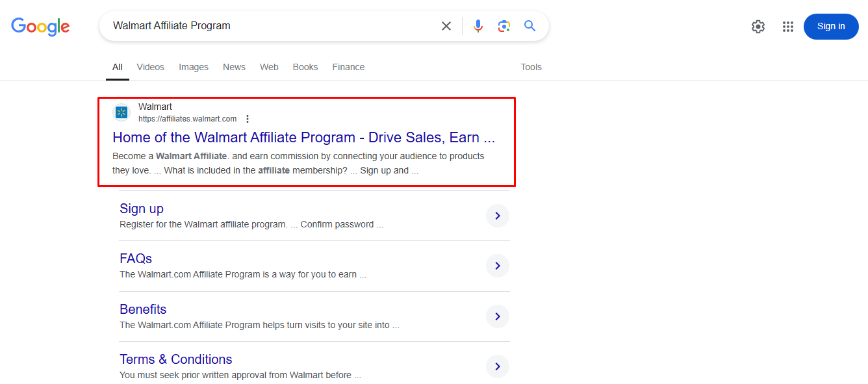Switch to the Finance tab
The image size is (868, 384).
(348, 67)
